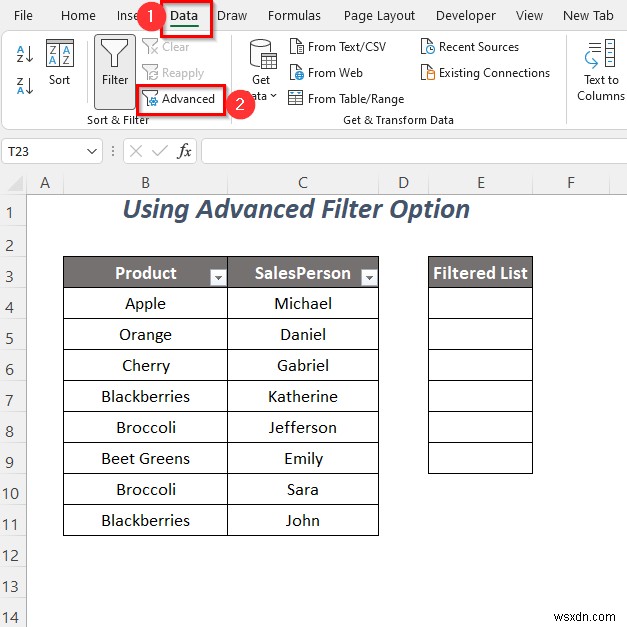This screenshot has height=627, width=627.
Task: Switch to the Developer tab
Action: (x=466, y=16)
